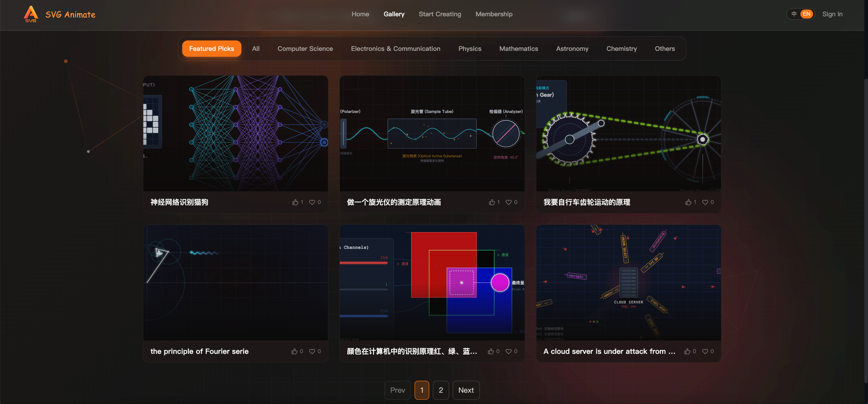Click the SVG Animate logo
The width and height of the screenshot is (868, 404).
[x=59, y=14]
